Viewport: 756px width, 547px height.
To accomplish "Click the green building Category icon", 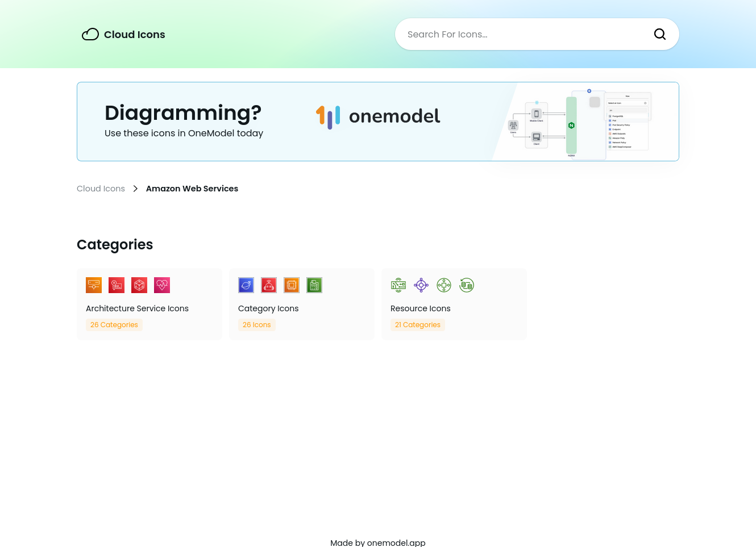I will [x=314, y=285].
